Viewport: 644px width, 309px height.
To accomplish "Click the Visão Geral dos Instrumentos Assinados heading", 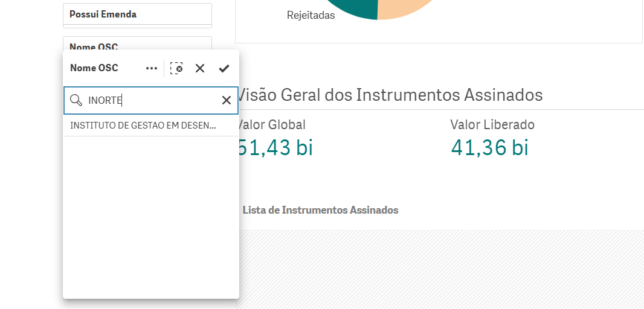I will (x=390, y=95).
